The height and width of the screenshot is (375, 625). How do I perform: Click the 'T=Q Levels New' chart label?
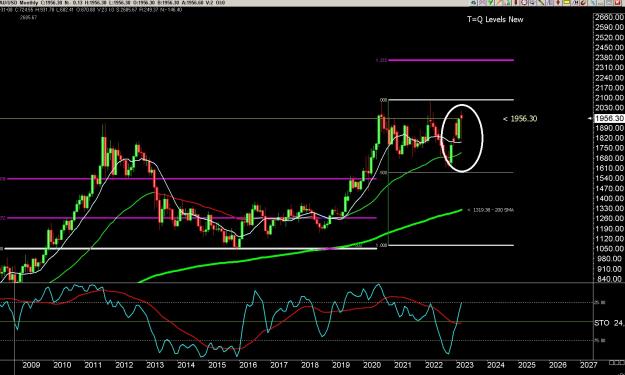(x=495, y=19)
